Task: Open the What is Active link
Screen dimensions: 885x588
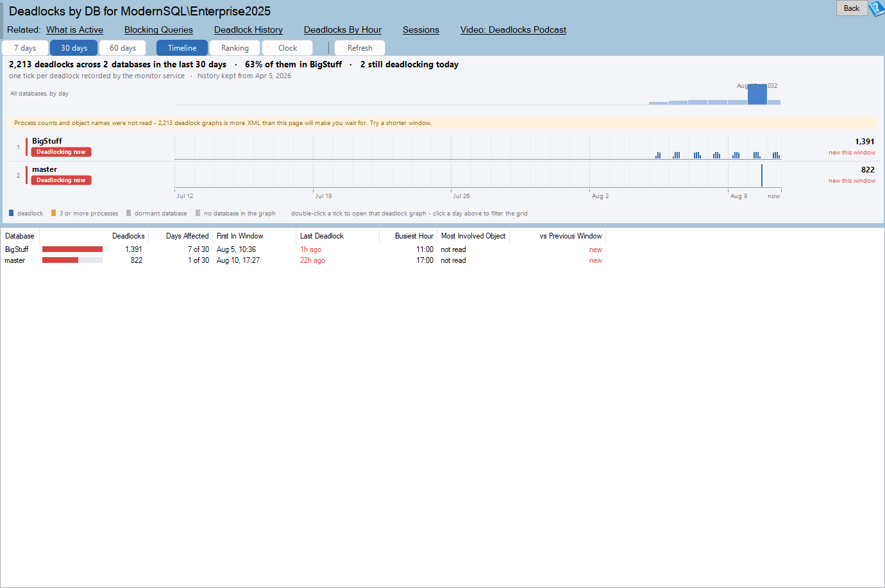Action: point(74,29)
